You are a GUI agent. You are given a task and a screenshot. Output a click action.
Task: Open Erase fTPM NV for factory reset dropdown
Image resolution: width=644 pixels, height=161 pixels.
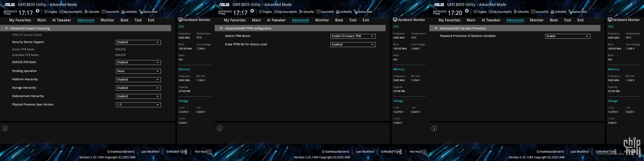353,44
